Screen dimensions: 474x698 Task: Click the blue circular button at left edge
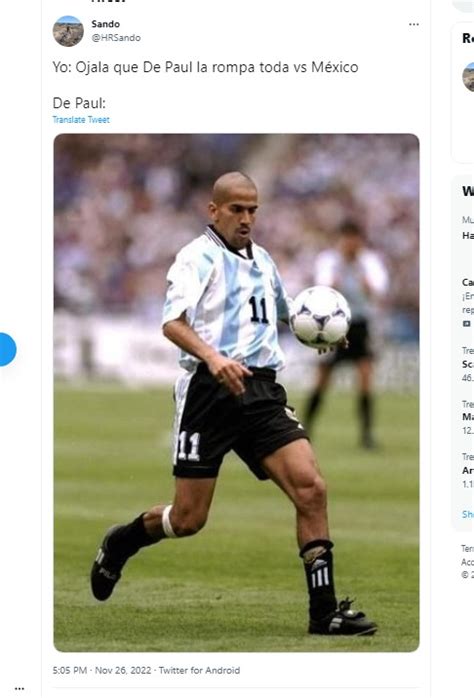point(6,349)
